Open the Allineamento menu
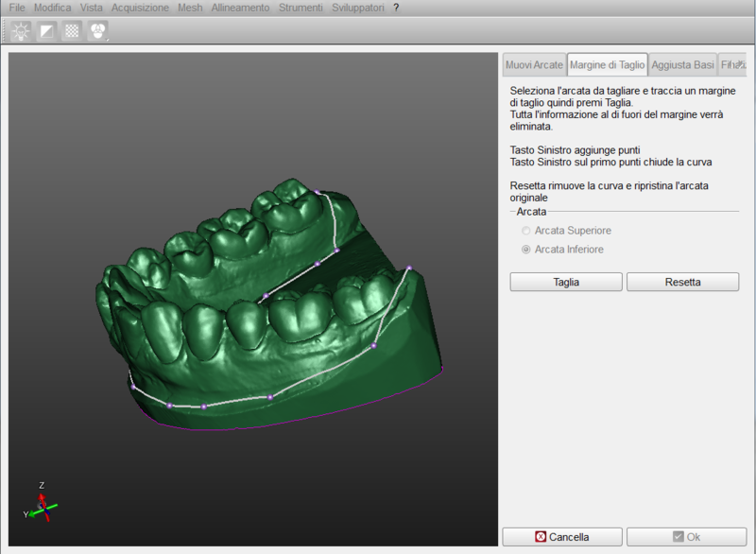Image resolution: width=756 pixels, height=554 pixels. pos(242,8)
